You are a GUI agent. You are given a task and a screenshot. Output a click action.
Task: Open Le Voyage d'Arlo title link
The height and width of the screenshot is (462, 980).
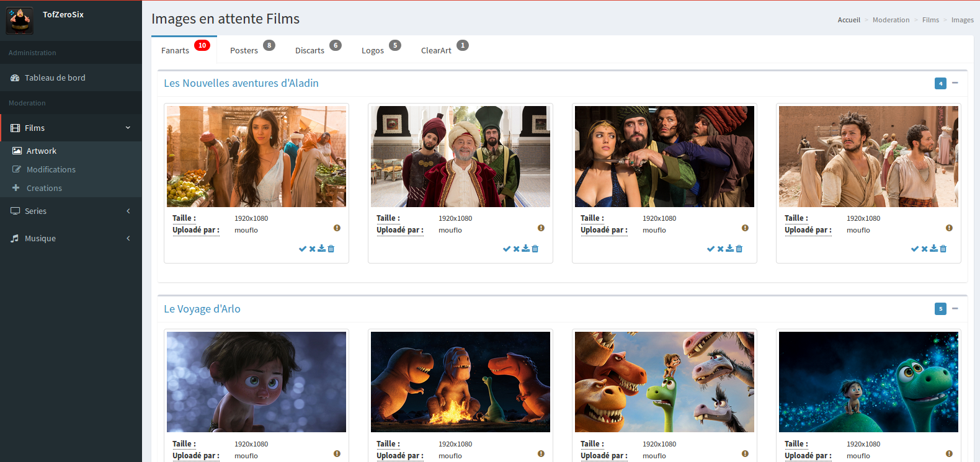click(202, 309)
